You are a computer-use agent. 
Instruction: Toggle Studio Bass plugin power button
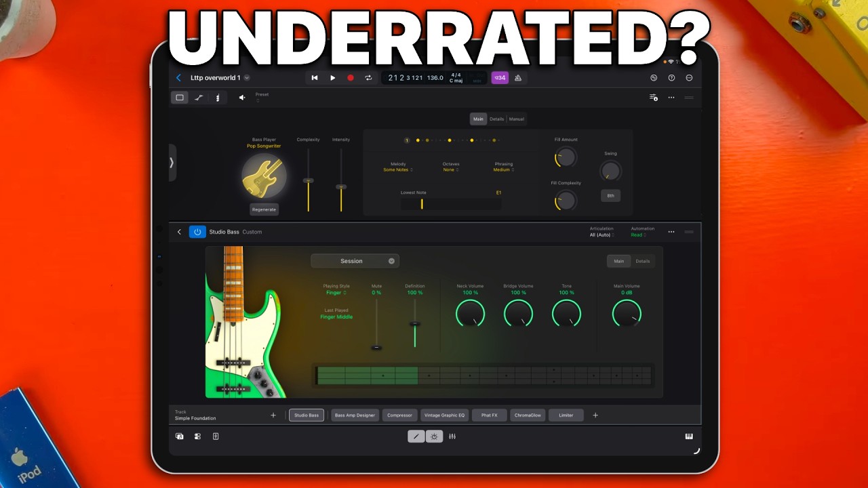197,232
